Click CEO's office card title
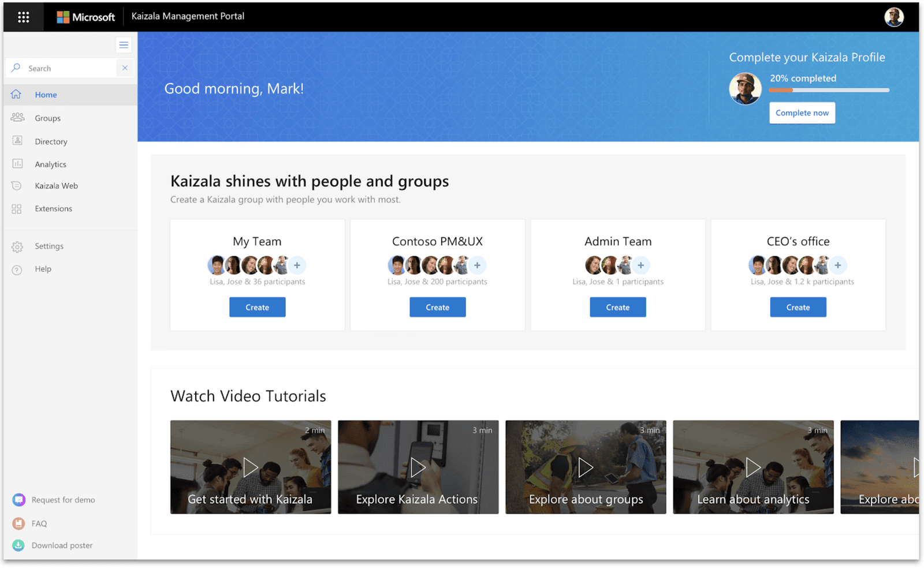Screen dimensions: 924x569 coord(798,242)
